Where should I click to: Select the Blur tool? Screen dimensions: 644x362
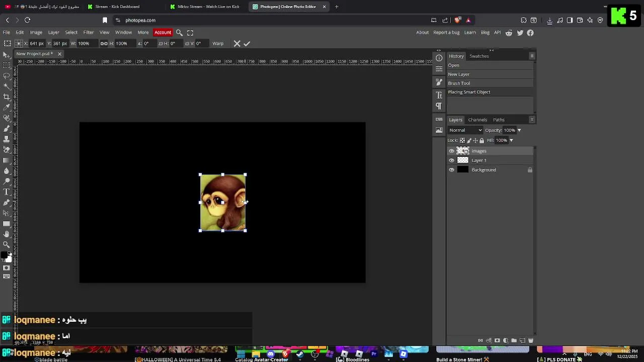point(7,170)
